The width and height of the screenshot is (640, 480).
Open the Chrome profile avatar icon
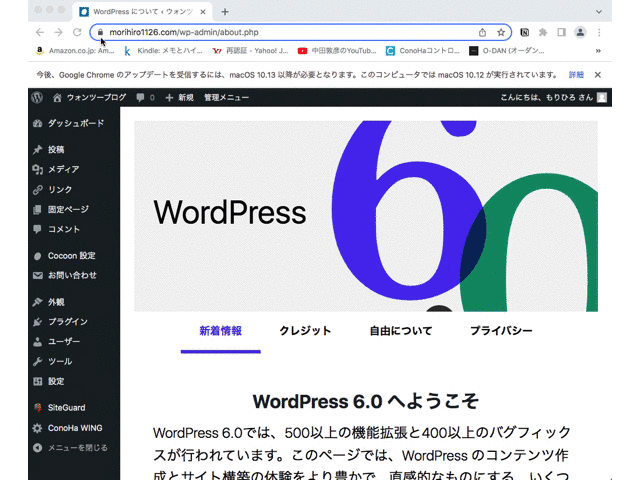pyautogui.click(x=580, y=32)
